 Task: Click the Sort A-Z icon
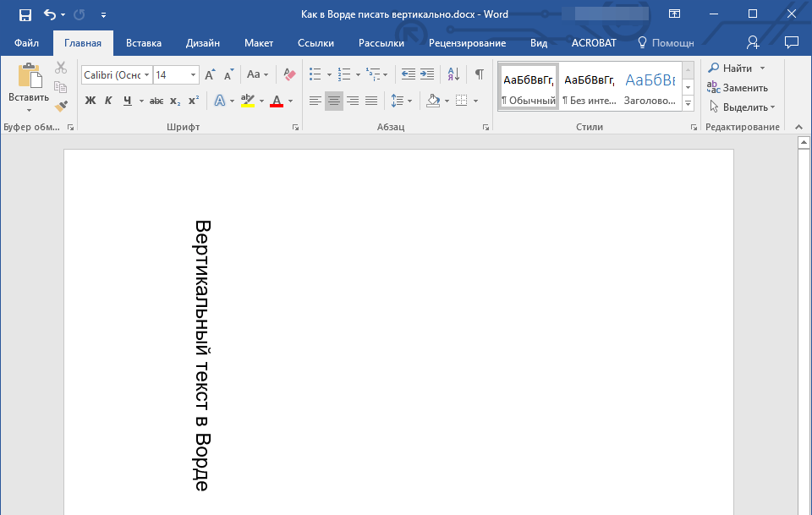point(453,74)
